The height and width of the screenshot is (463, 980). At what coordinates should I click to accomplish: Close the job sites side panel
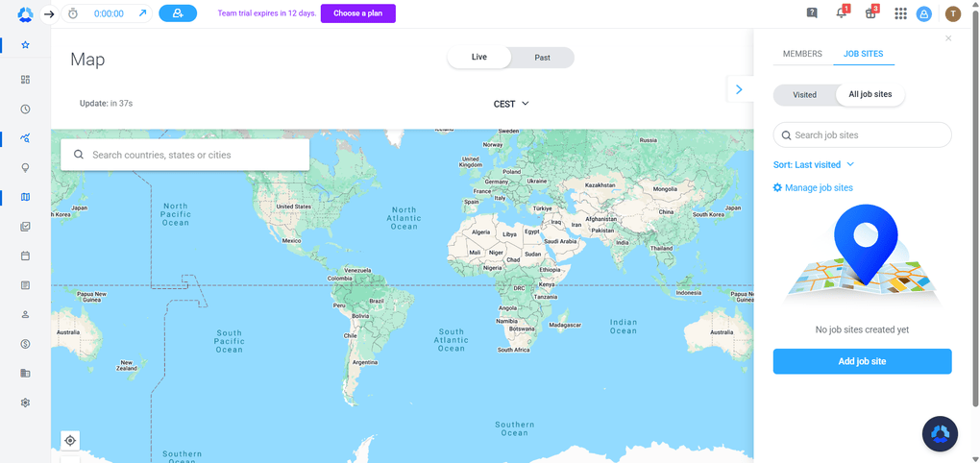(948, 38)
